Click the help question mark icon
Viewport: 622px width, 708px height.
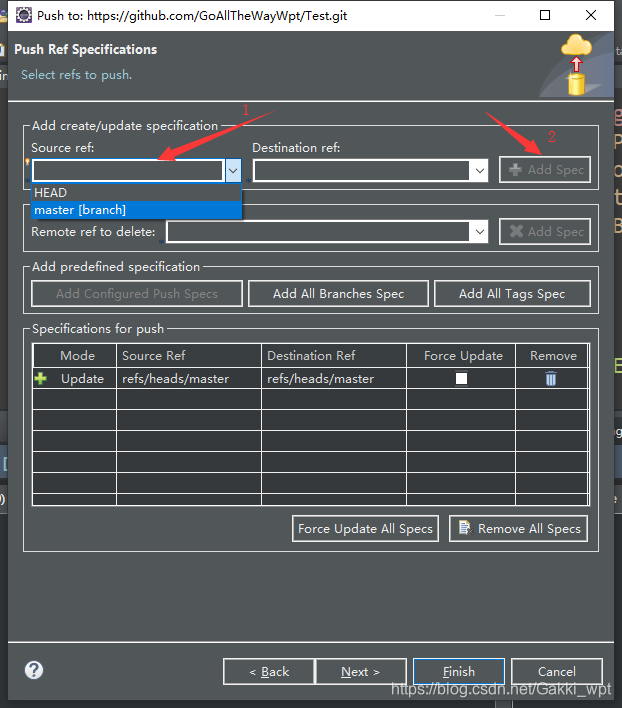[x=34, y=670]
